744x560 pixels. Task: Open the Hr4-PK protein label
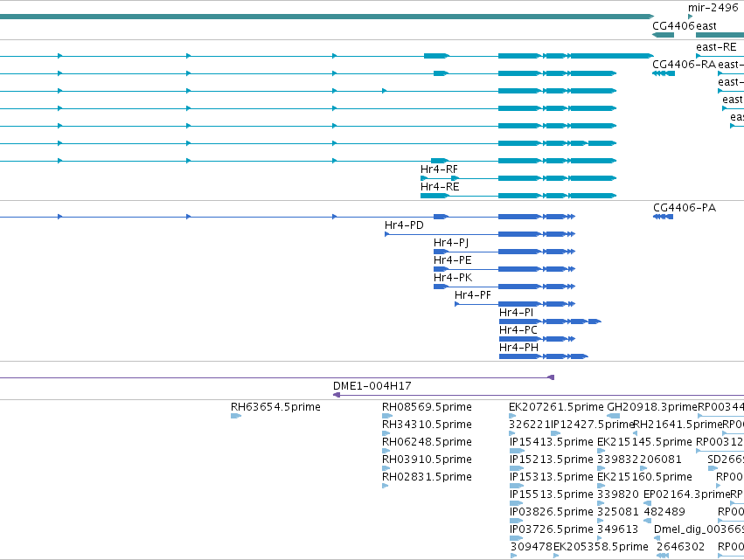(x=453, y=278)
